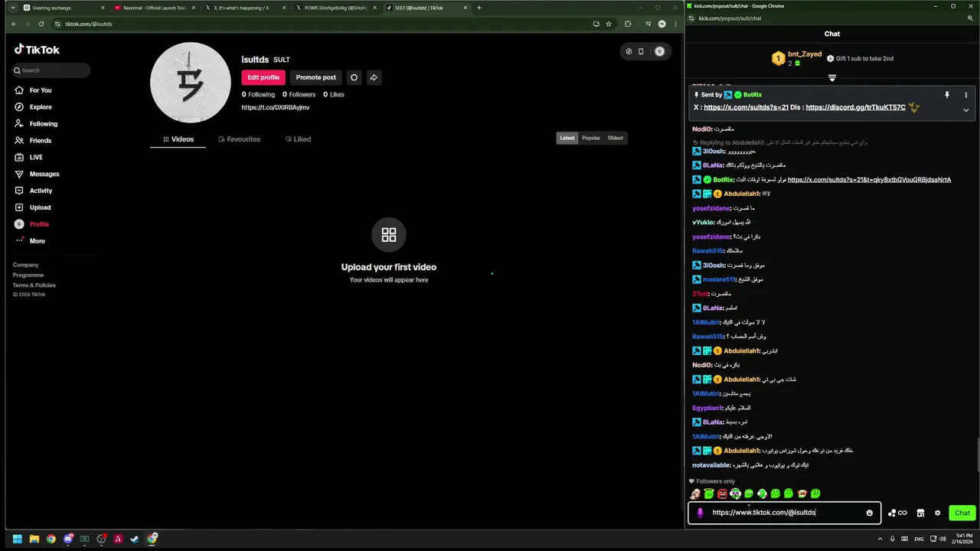Click the isultds profile avatar picture
This screenshot has width=980, height=551.
[x=191, y=83]
